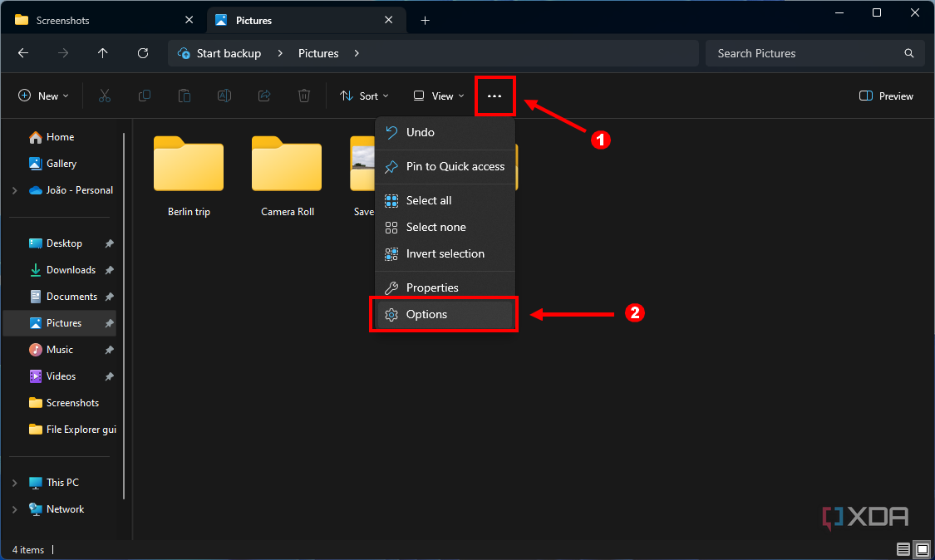935x560 pixels.
Task: Refresh the current folder view
Action: point(142,52)
